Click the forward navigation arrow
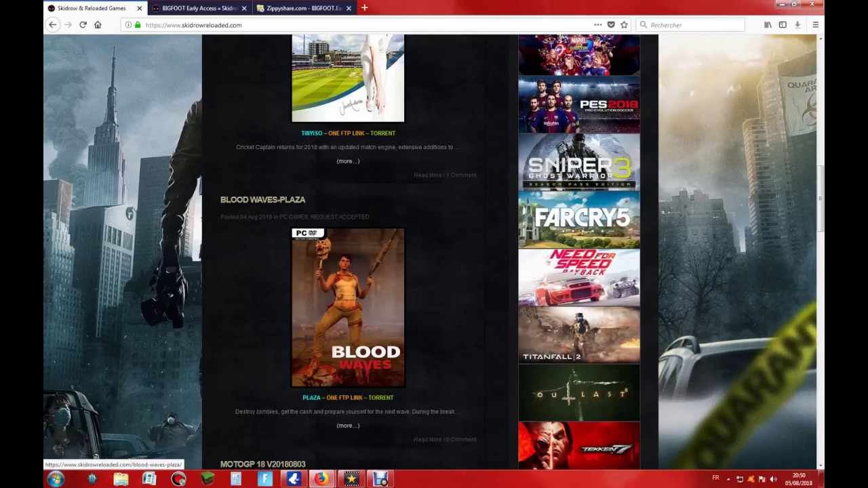Image resolution: width=868 pixels, height=488 pixels. tap(68, 25)
